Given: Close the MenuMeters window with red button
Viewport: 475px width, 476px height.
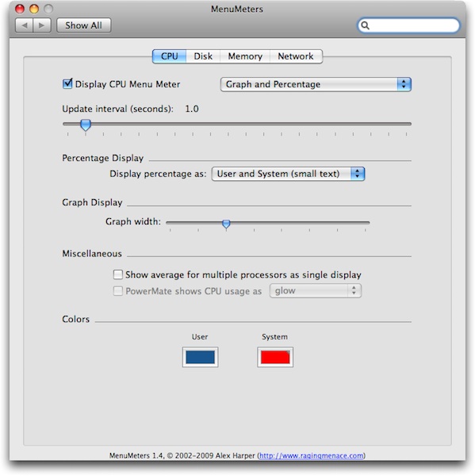Looking at the screenshot, I should coord(20,9).
